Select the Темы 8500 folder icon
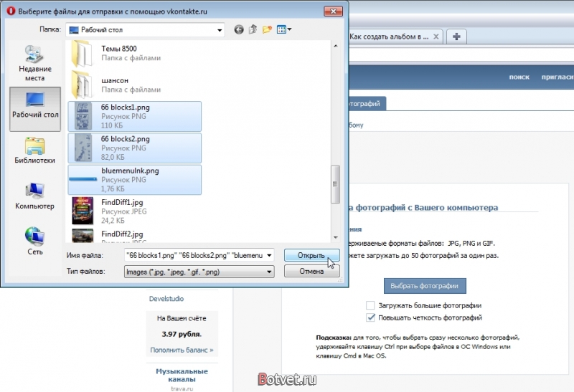The image size is (574, 392). [x=82, y=53]
